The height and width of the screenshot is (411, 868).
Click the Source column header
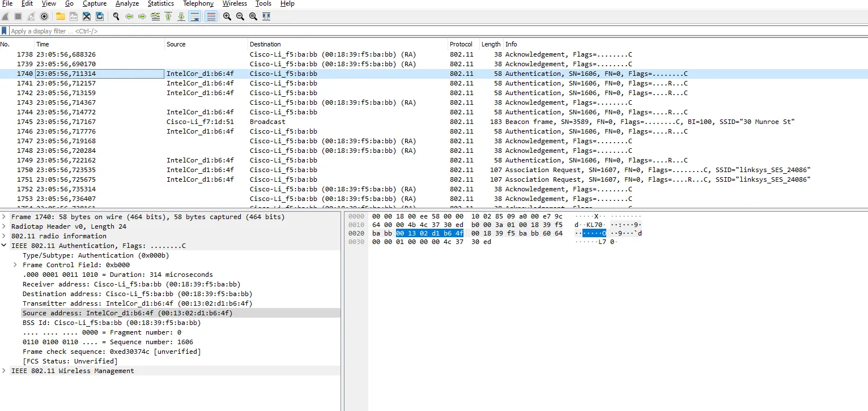[176, 44]
